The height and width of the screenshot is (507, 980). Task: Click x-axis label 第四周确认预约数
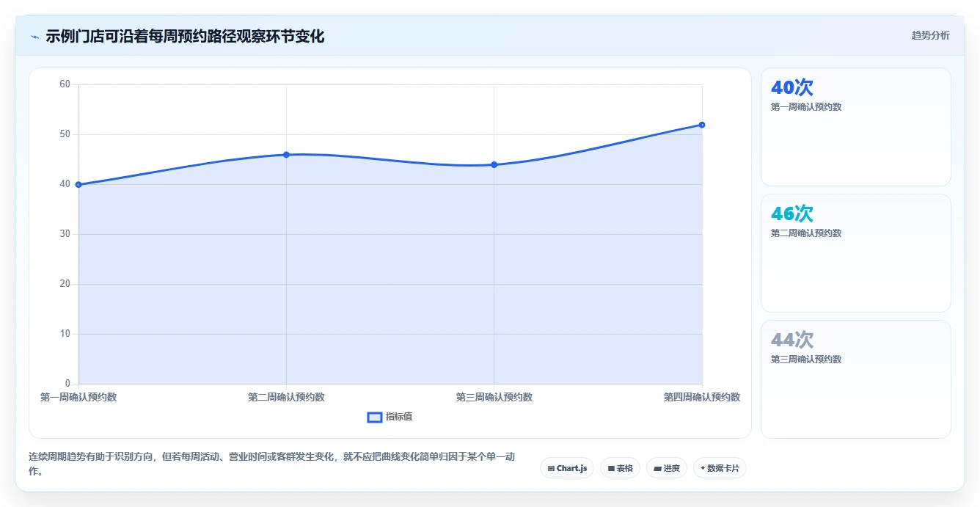coord(702,397)
